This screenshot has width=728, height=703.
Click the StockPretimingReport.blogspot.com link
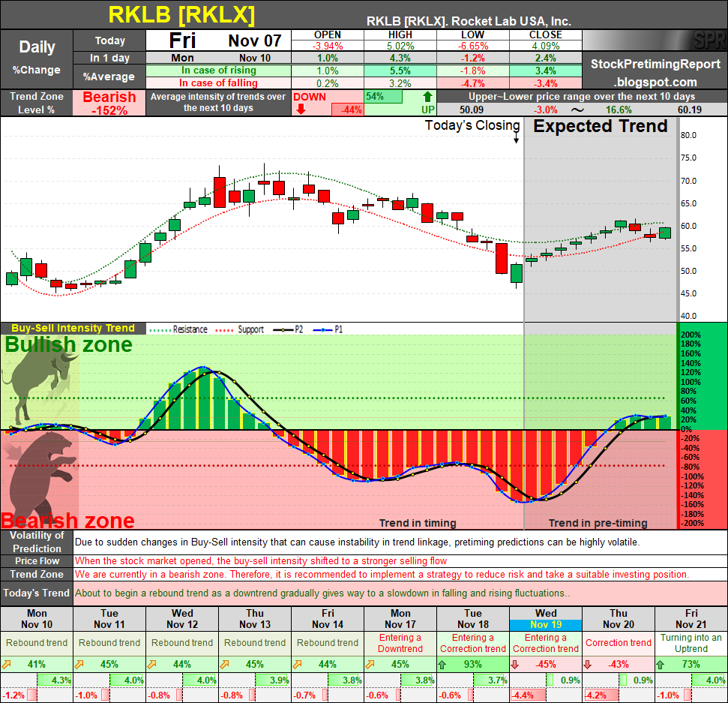tap(655, 73)
